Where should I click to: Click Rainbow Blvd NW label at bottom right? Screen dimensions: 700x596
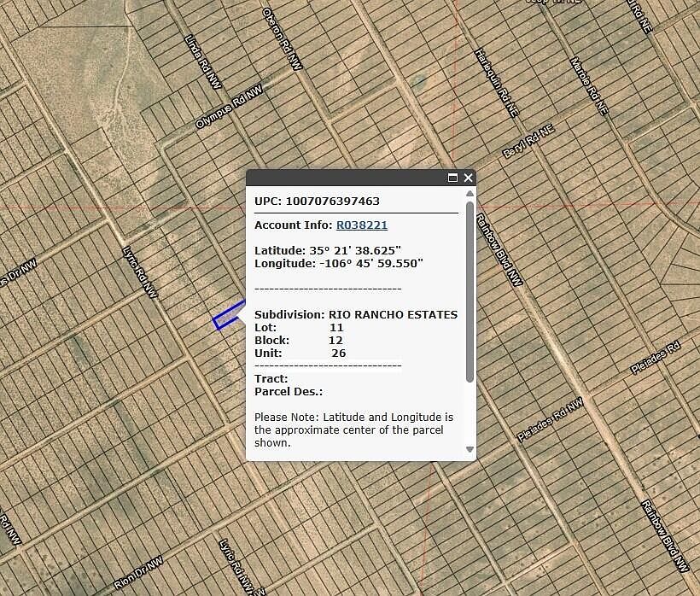coord(665,536)
